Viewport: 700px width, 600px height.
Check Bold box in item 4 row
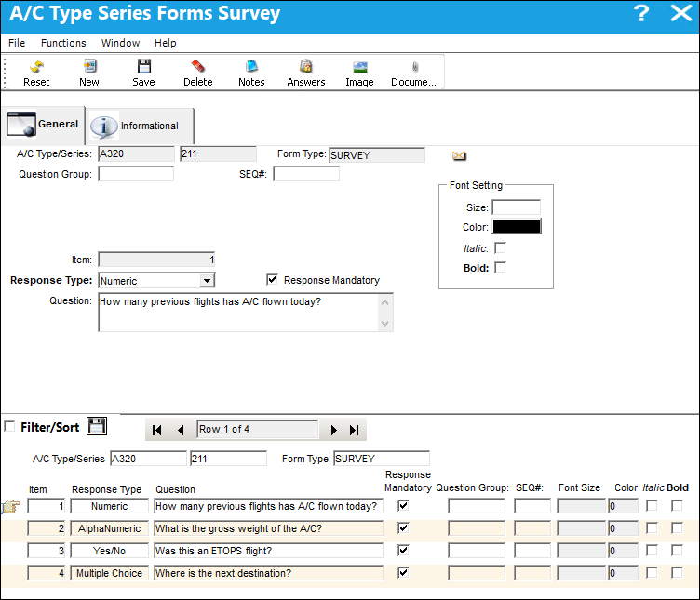[678, 572]
